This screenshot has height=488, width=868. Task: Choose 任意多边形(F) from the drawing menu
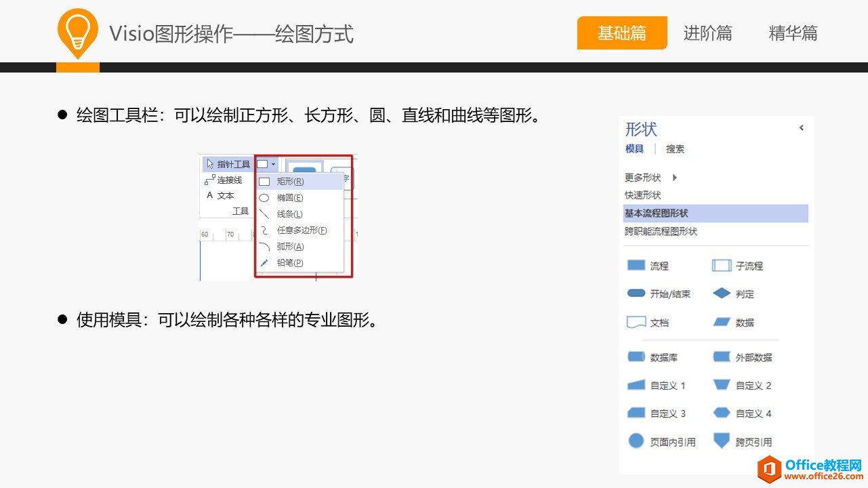coord(299,230)
